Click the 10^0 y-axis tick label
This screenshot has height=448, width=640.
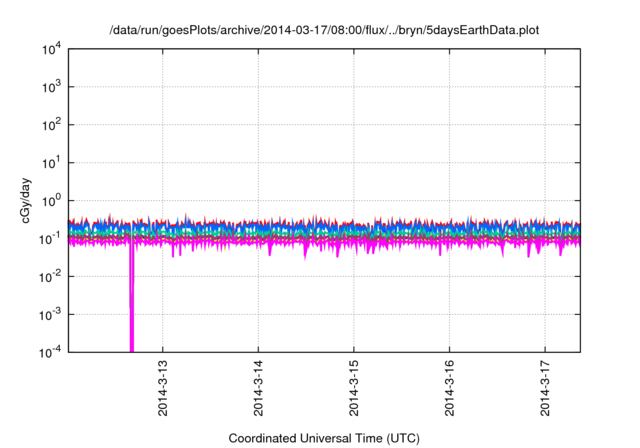pos(52,201)
